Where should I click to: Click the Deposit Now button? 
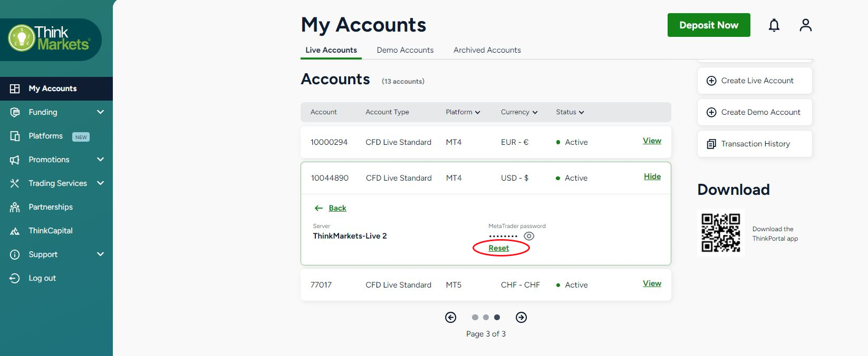[x=708, y=25]
